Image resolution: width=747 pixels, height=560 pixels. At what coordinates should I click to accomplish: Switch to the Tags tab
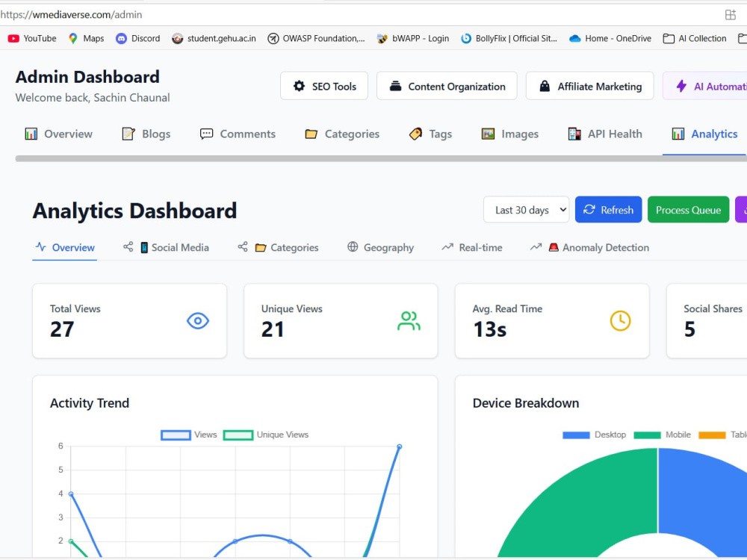[430, 134]
